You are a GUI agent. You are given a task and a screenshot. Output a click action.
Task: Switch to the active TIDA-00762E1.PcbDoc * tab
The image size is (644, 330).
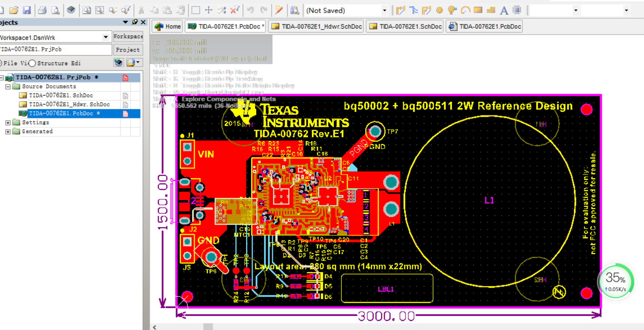(x=226, y=26)
